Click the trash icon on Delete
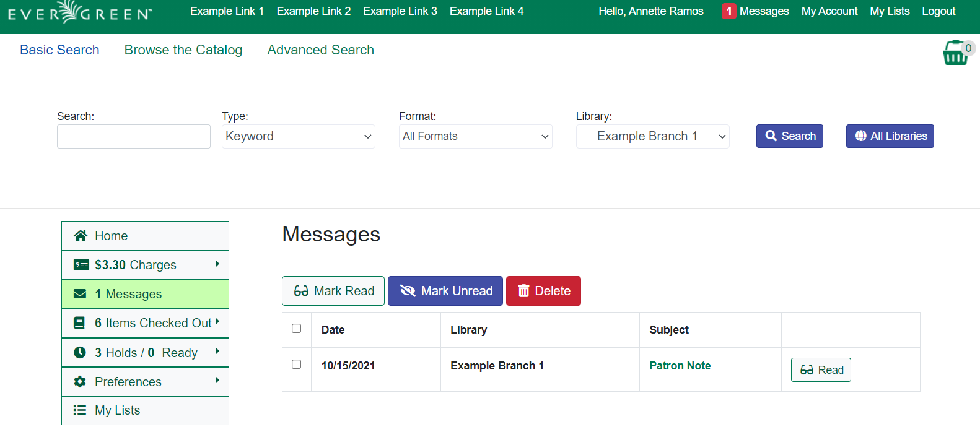This screenshot has width=980, height=432. point(523,291)
